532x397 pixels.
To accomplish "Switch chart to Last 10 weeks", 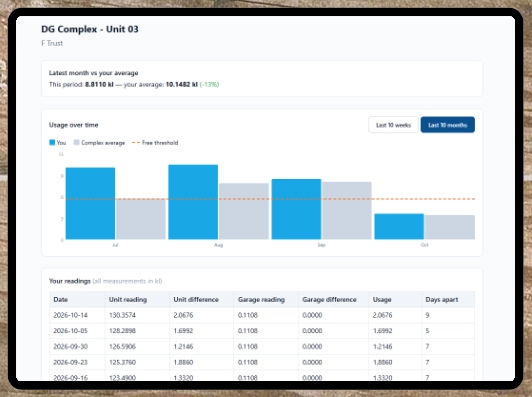I will pyautogui.click(x=393, y=125).
